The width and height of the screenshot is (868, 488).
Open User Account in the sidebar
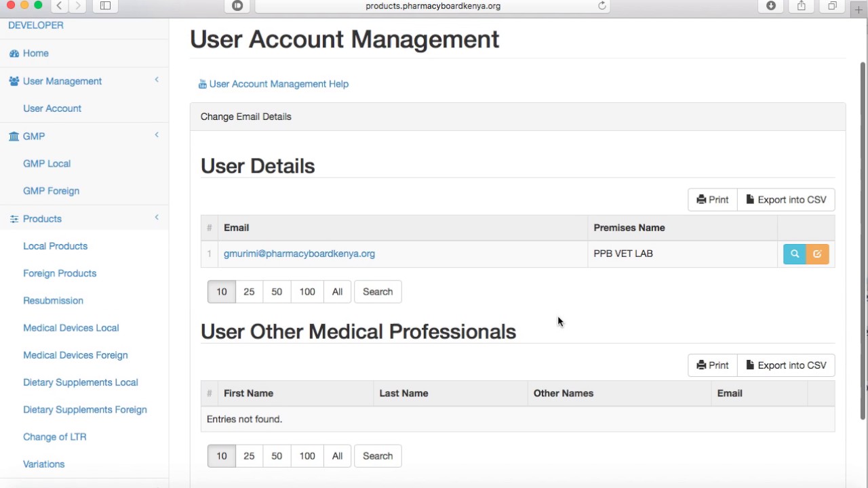pos(52,108)
